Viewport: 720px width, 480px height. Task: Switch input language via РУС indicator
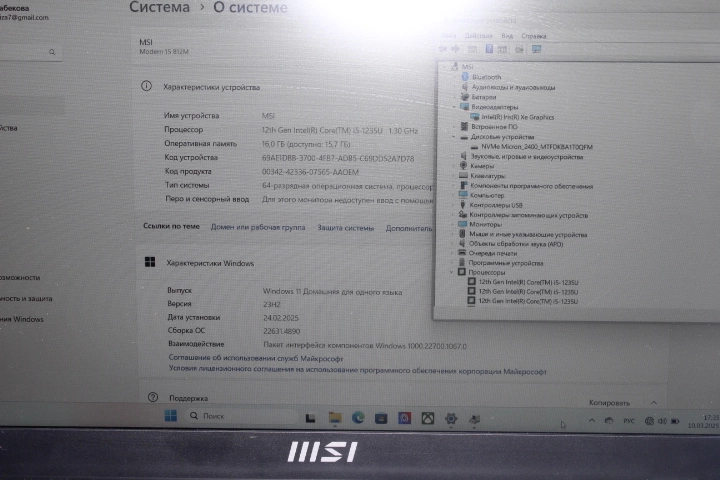629,420
